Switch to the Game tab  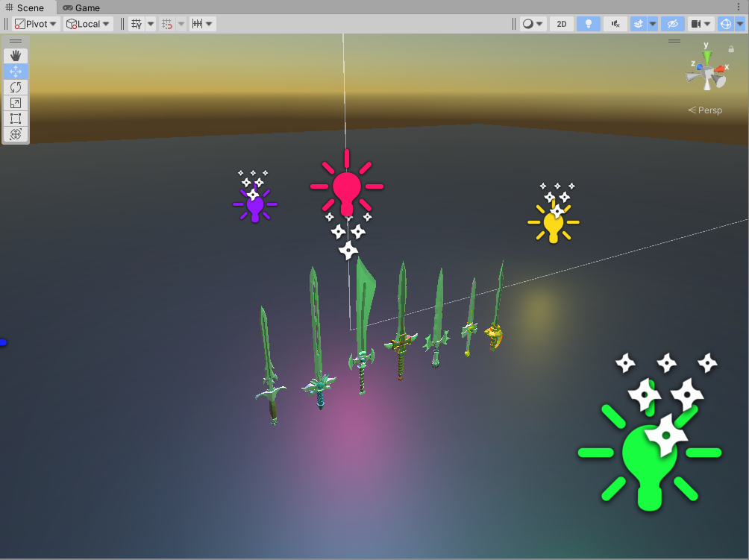[81, 7]
